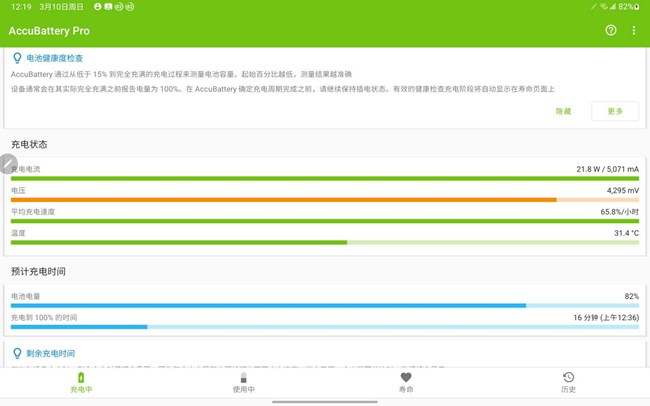The height and width of the screenshot is (406, 650).
Task: Tap the 充电状态 section header
Action: [29, 144]
